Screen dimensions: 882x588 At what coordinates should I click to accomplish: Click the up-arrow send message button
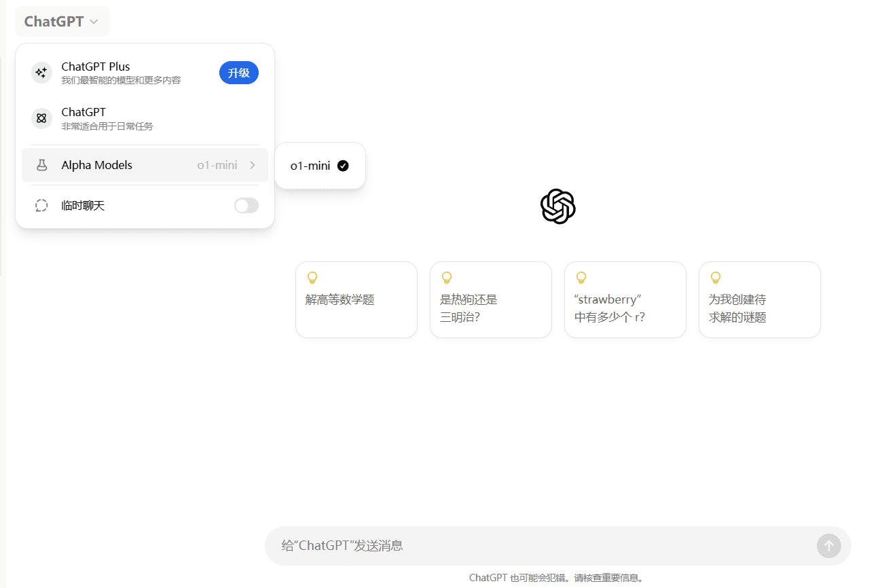click(828, 545)
